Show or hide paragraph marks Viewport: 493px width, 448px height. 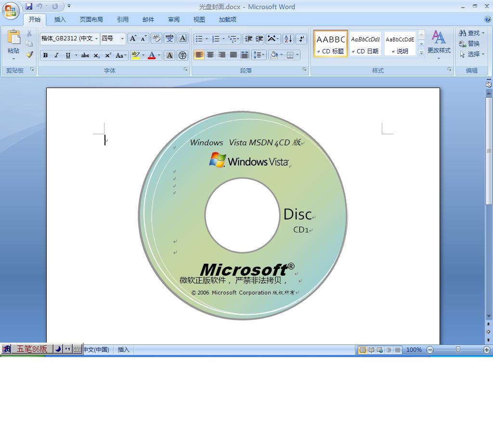click(x=301, y=38)
